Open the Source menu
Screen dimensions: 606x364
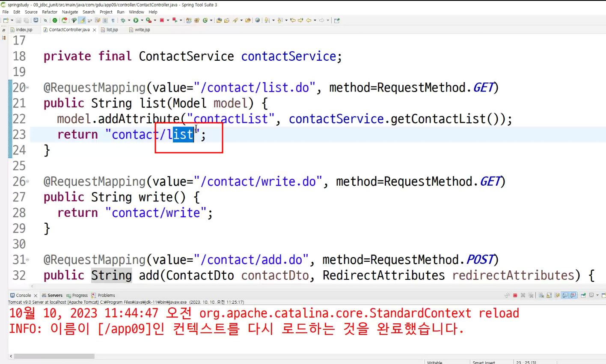tap(31, 12)
